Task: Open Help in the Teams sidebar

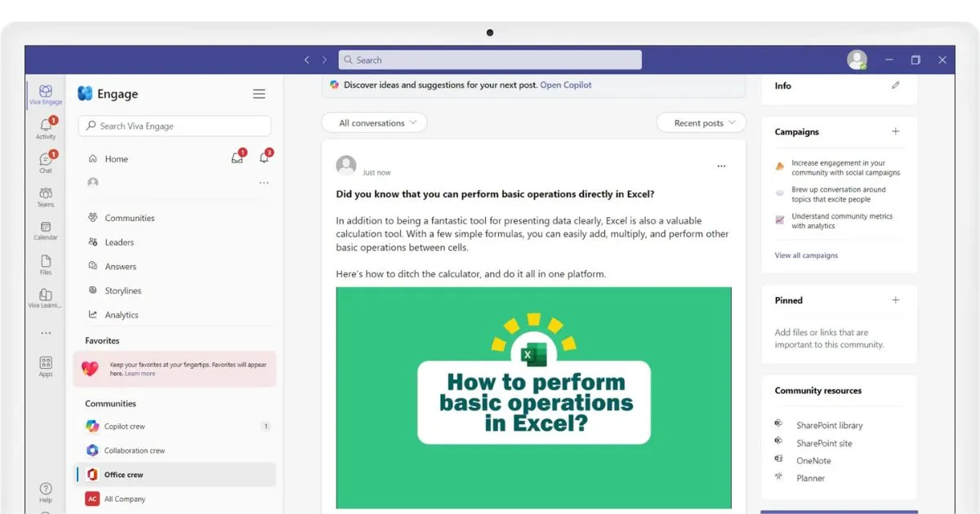Action: 46,492
